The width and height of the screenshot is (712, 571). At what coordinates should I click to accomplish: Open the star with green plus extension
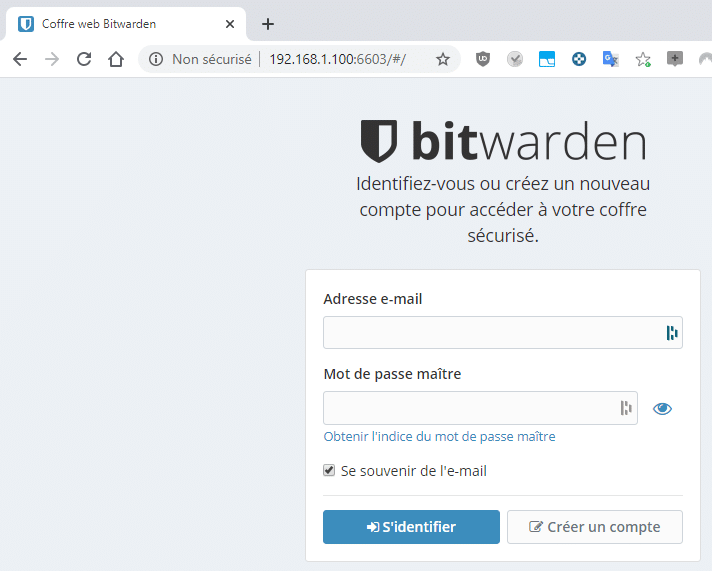[643, 59]
